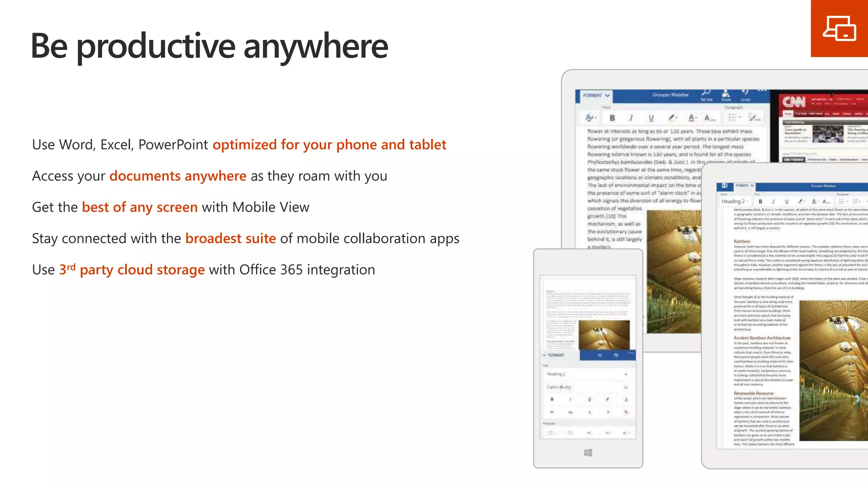Open the Styles gallery icon in the back tablet's ribbon
Viewport: 868px width, 488px height.
tap(591, 118)
